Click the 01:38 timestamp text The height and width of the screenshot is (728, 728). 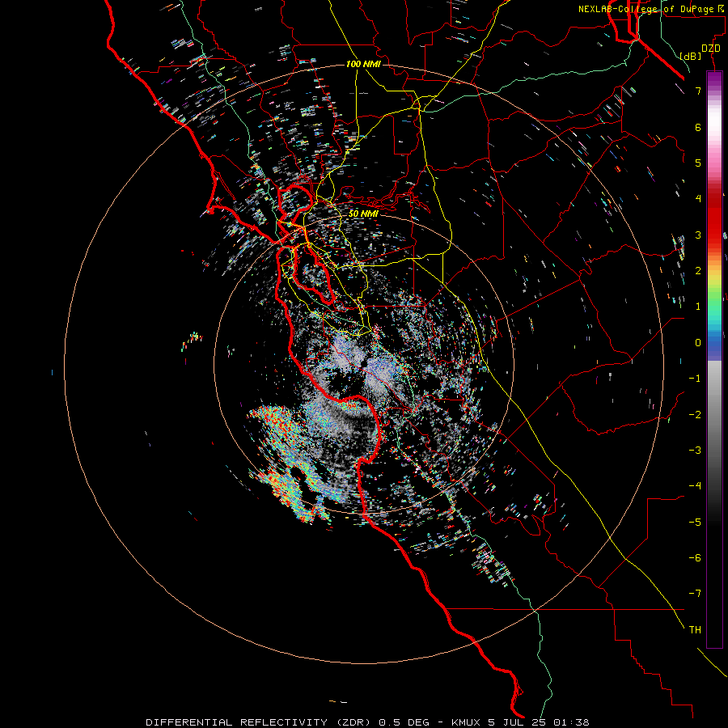(571, 722)
